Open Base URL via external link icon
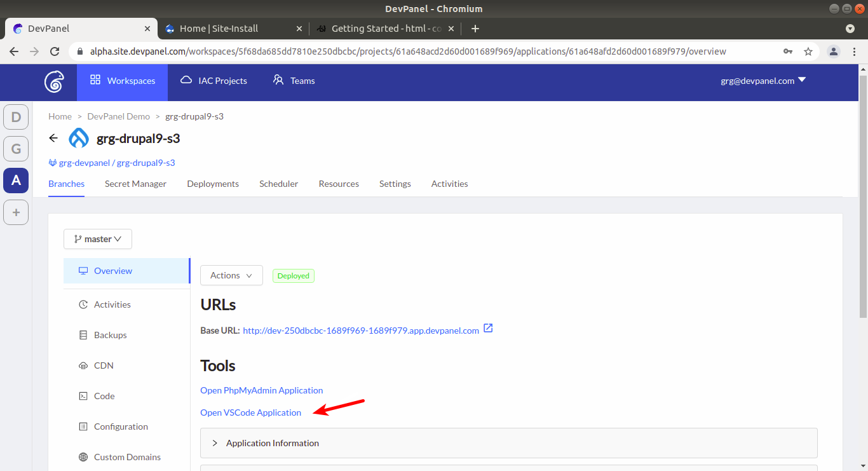This screenshot has height=471, width=868. pos(487,328)
